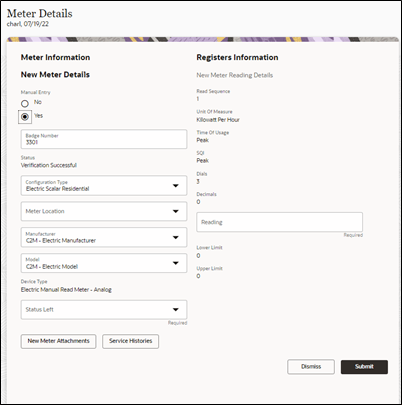Open Service Histories
The width and height of the screenshot is (403, 405).
pyautogui.click(x=131, y=341)
